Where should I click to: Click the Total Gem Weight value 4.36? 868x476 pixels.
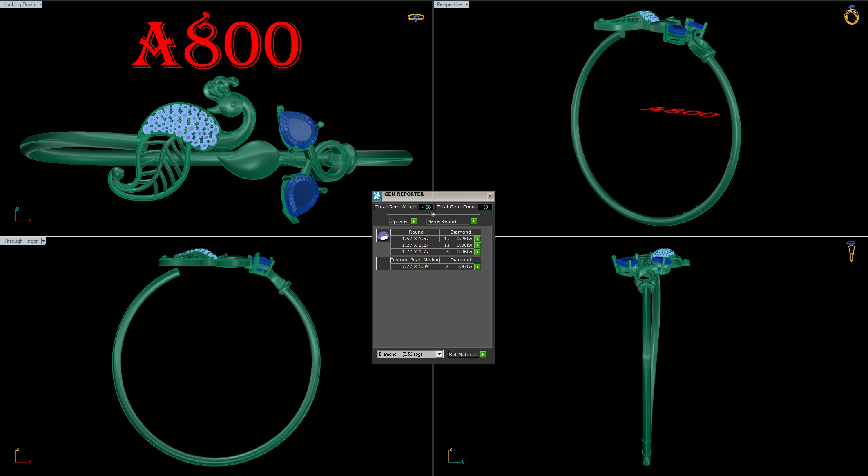pyautogui.click(x=426, y=207)
